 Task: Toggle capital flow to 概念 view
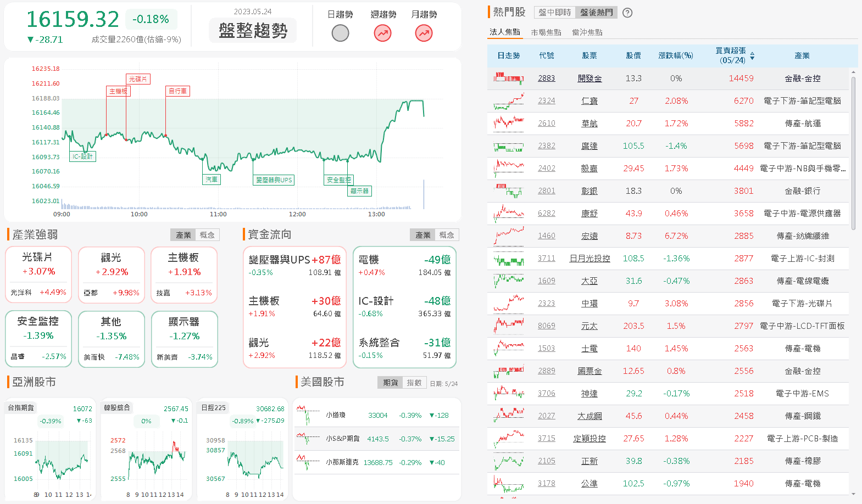tap(447, 235)
